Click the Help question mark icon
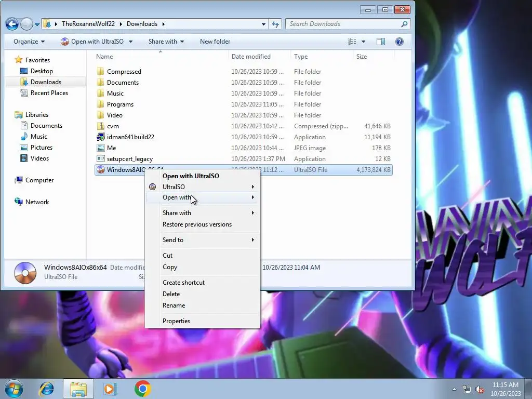 pos(400,42)
